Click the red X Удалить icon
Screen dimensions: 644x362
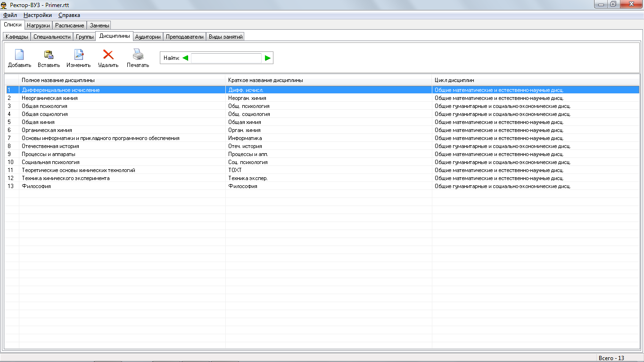point(108,55)
